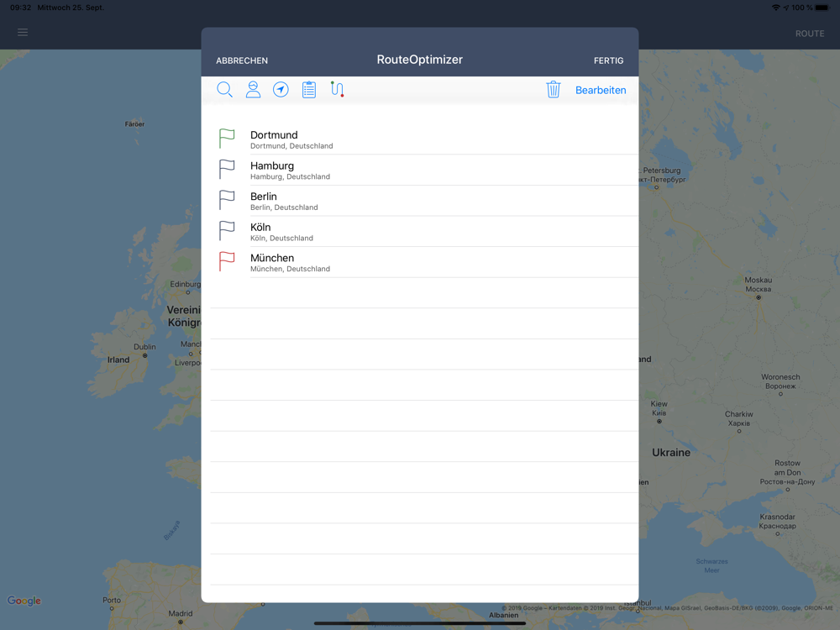The height and width of the screenshot is (630, 840).
Task: Click the Google logo on the map
Action: pyautogui.click(x=24, y=601)
